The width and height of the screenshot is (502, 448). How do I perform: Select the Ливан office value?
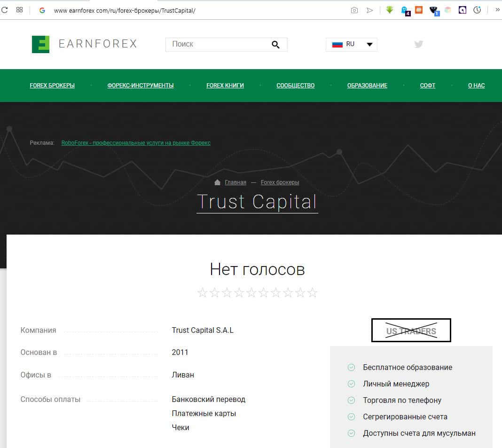click(183, 375)
